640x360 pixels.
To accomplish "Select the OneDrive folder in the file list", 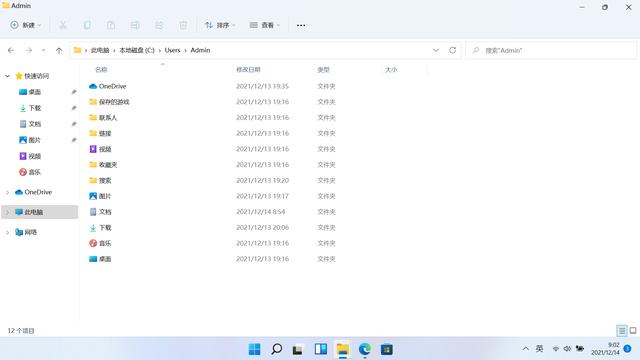I will pyautogui.click(x=112, y=86).
